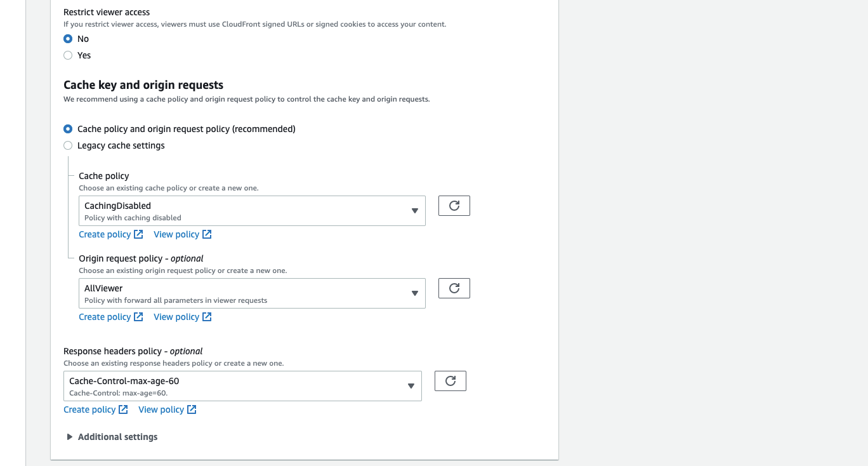Refresh the Cache policy list
The image size is (868, 466).
[x=454, y=205]
